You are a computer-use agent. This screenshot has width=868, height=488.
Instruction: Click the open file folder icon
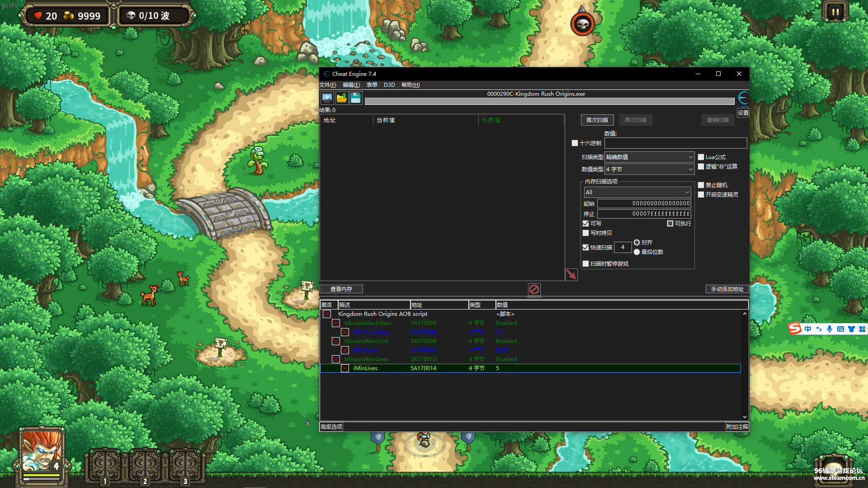point(341,98)
